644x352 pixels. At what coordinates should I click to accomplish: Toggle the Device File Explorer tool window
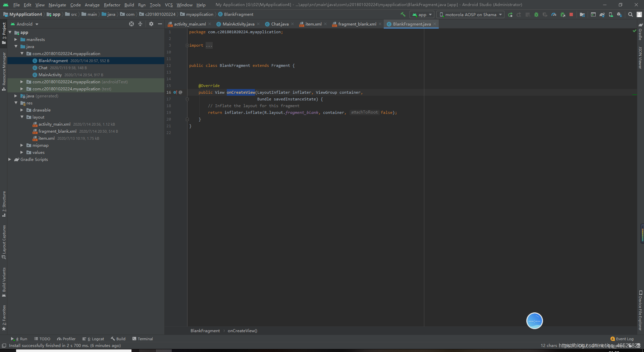click(640, 311)
